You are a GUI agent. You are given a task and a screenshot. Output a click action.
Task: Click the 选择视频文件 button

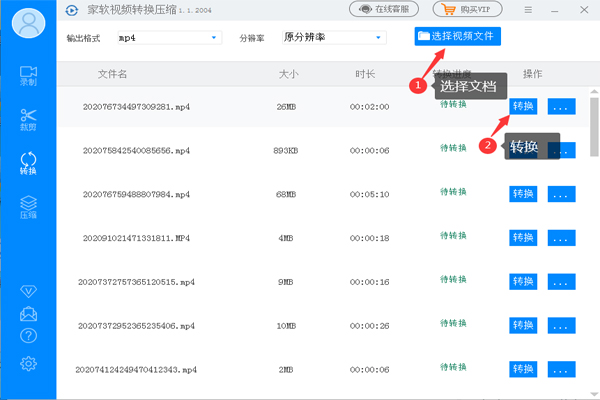[x=457, y=37]
